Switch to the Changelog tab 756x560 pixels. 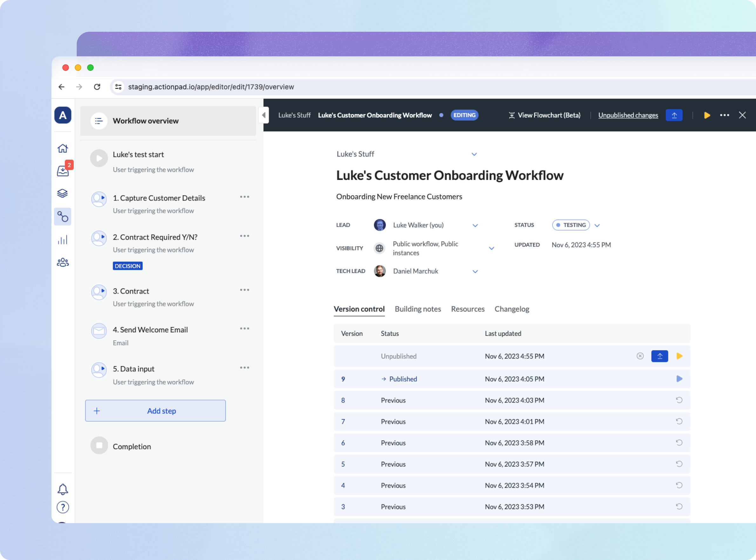coord(511,309)
